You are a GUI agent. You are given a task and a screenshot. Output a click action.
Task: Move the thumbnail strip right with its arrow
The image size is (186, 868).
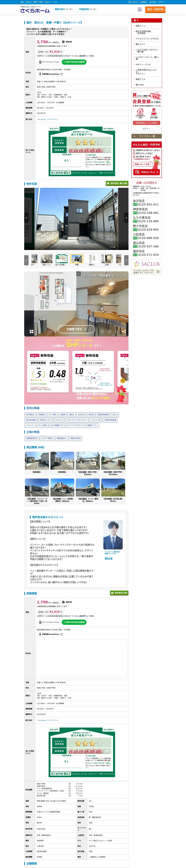point(126,260)
